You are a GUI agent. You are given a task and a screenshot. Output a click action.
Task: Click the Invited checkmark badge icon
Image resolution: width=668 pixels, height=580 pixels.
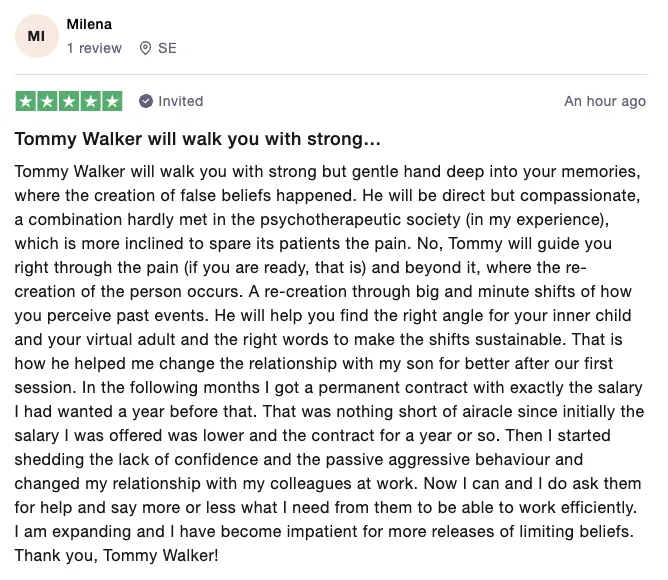(x=146, y=101)
